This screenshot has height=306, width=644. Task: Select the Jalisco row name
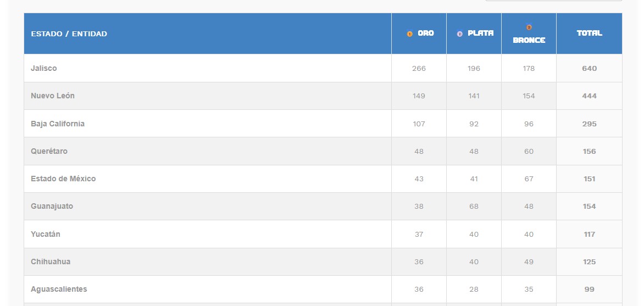click(44, 68)
